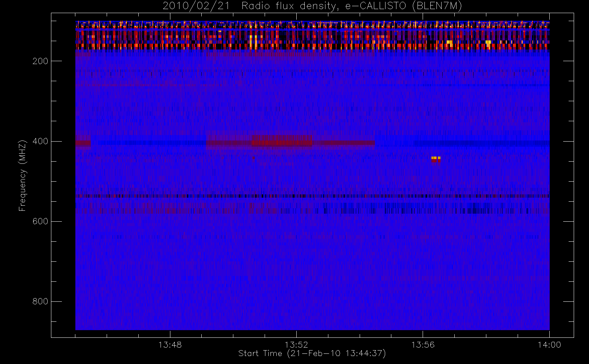Screen dimensions: 589x364
Task: Click the dark interference line near 540 MHz
Action: [312, 196]
